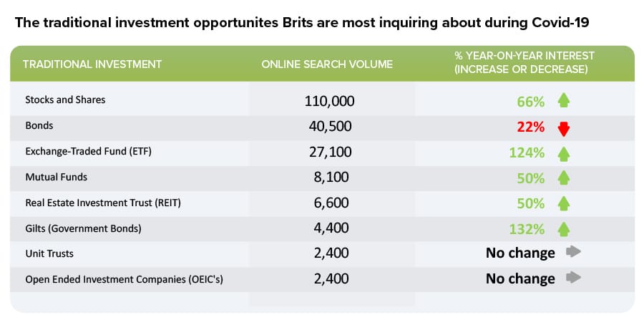Click the chart title about Covid-19
The image size is (644, 335).
tap(302, 22)
